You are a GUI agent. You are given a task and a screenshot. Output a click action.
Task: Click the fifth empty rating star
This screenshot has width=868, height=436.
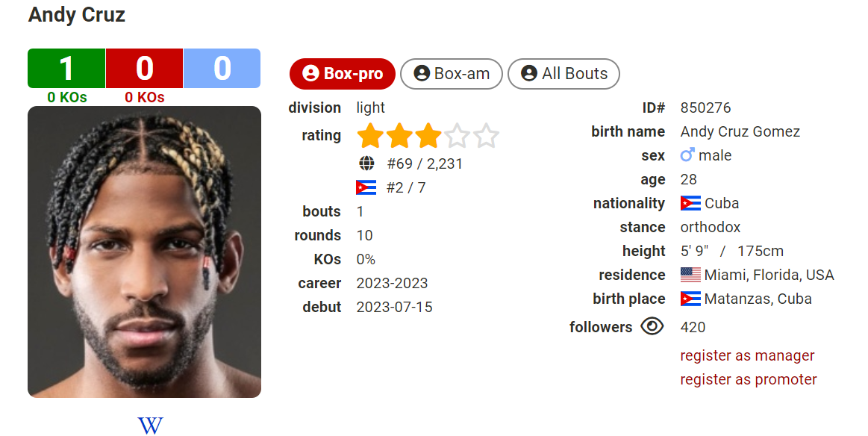click(x=486, y=136)
